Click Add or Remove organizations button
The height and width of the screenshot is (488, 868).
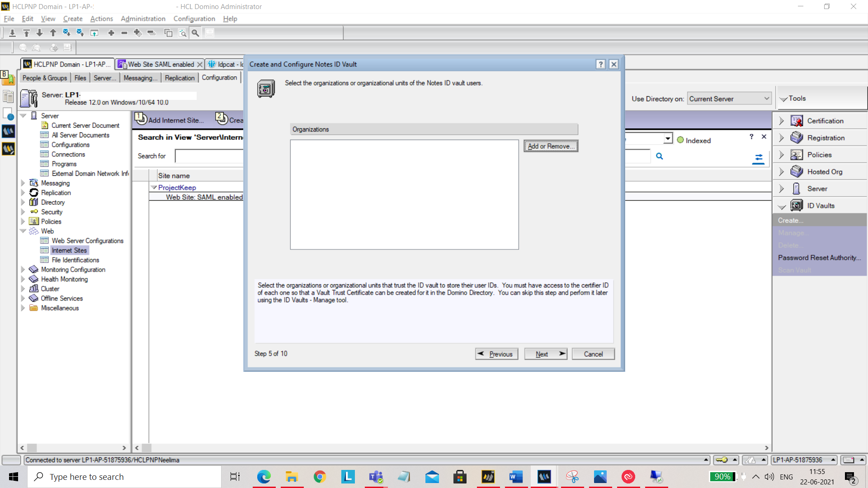point(550,146)
